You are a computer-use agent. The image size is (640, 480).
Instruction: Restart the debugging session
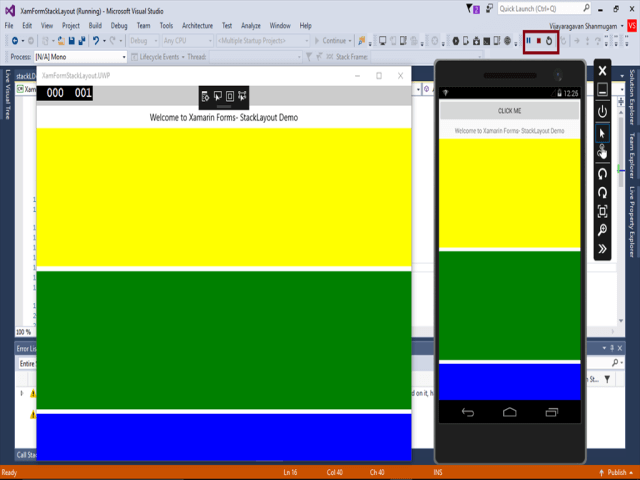[549, 41]
